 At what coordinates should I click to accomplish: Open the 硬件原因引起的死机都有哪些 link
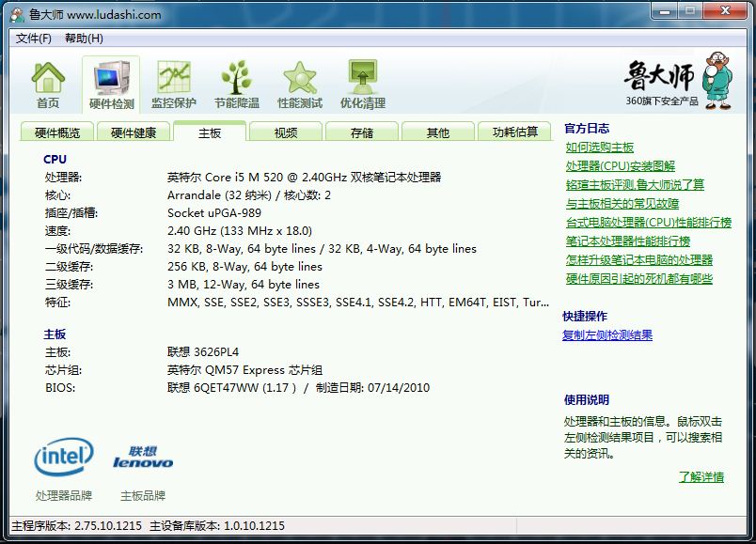click(639, 278)
